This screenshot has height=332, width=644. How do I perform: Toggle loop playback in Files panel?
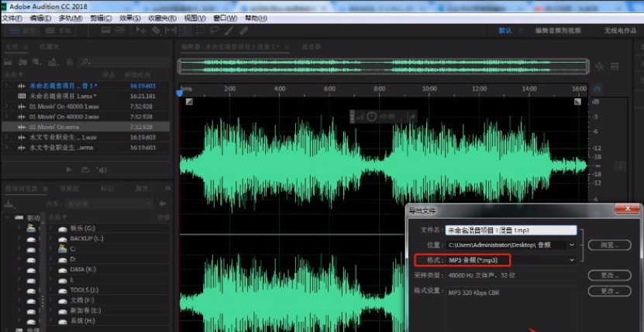click(x=85, y=169)
